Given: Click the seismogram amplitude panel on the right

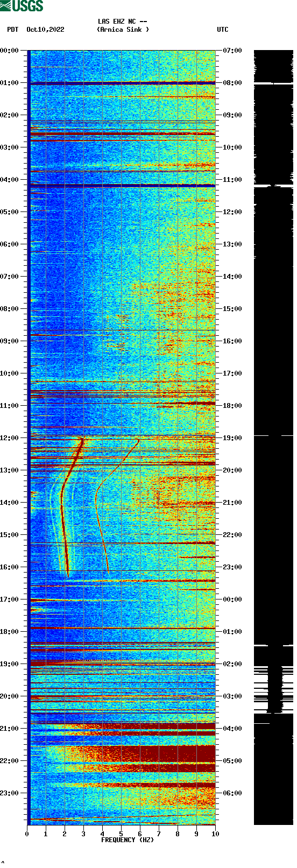Looking at the screenshot, I should 273,437.
